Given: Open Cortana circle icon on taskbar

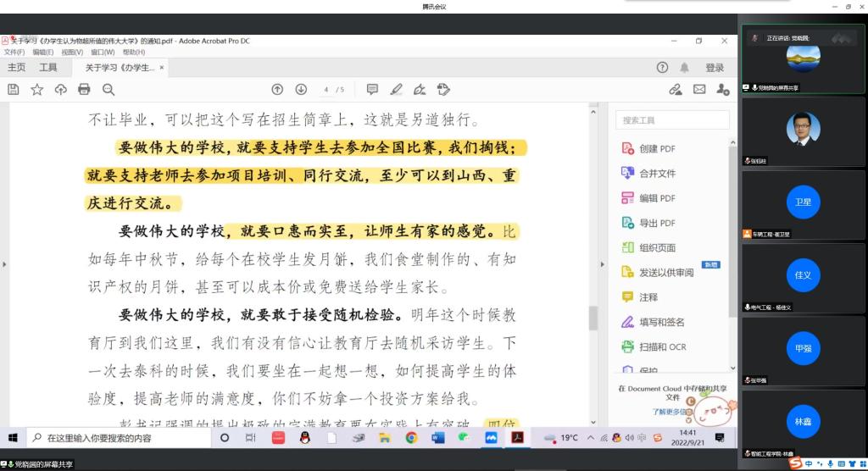Looking at the screenshot, I should [224, 438].
